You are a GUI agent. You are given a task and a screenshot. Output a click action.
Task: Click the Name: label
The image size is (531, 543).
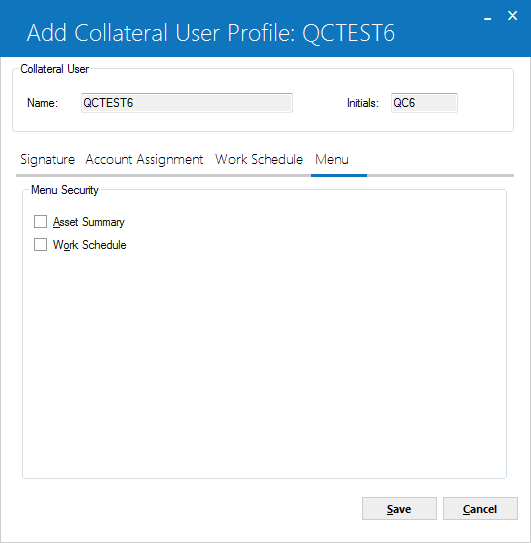42,103
